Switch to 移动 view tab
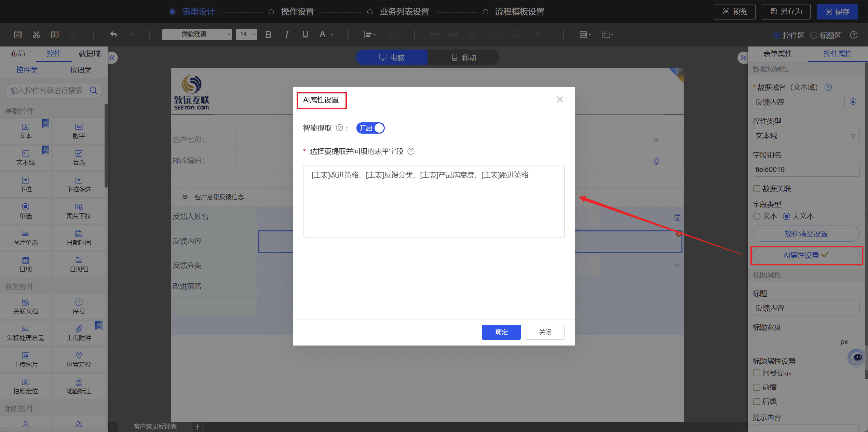 463,57
